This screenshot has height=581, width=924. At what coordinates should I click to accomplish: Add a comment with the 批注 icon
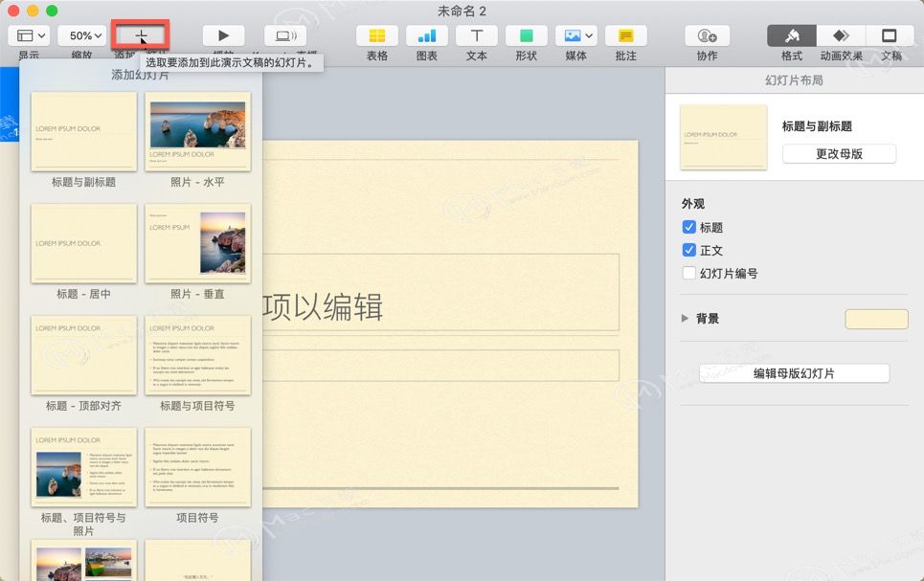[x=626, y=35]
